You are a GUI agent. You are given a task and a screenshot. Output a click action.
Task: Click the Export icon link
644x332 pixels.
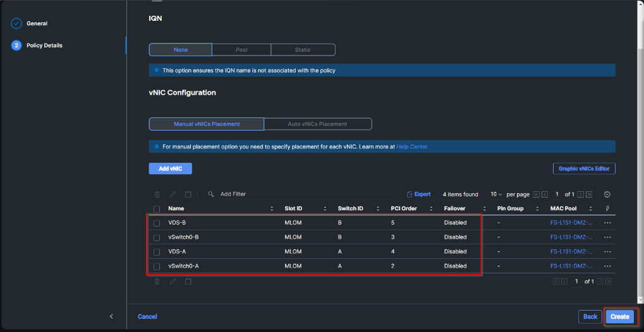[x=418, y=194]
